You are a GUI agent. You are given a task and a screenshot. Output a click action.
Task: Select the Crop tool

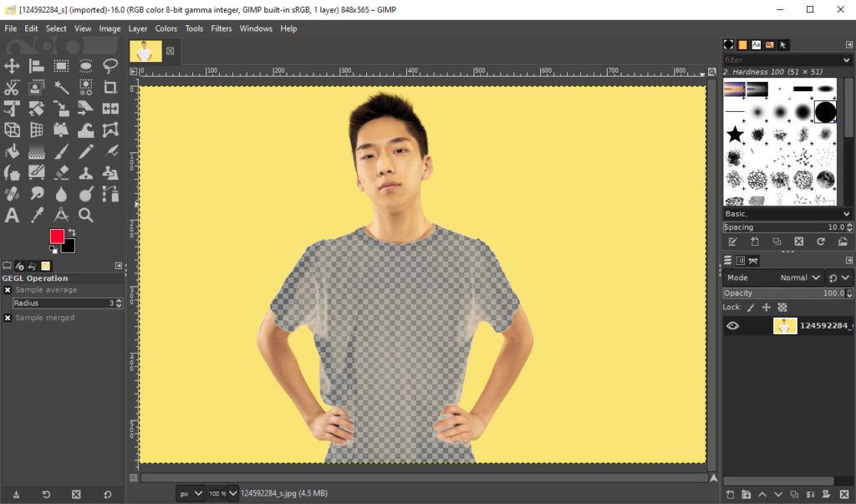pyautogui.click(x=110, y=87)
